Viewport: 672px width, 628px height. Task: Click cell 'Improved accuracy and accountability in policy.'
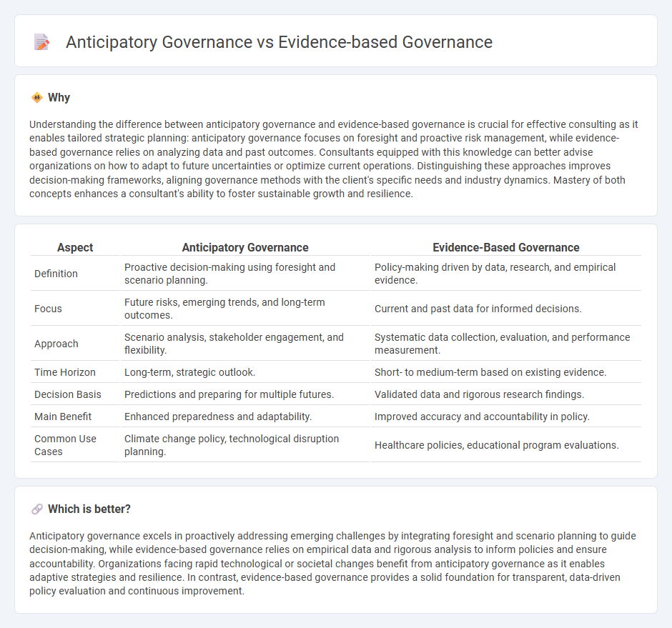tap(505, 417)
